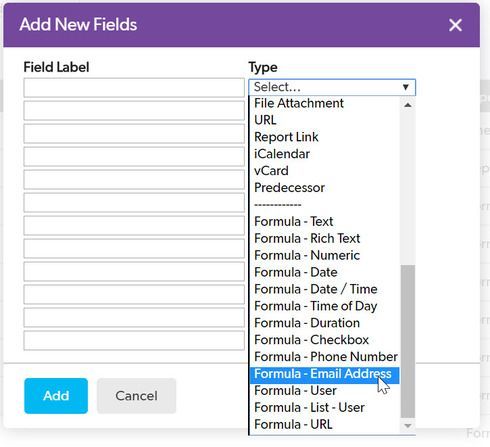Choose Formula - Email Address option
This screenshot has width=490, height=447.
(324, 374)
